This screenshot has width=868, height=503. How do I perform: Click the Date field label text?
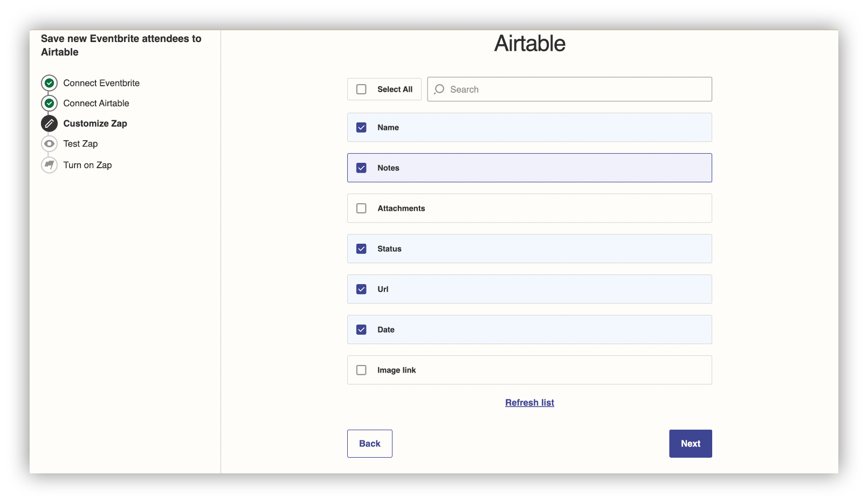point(386,329)
